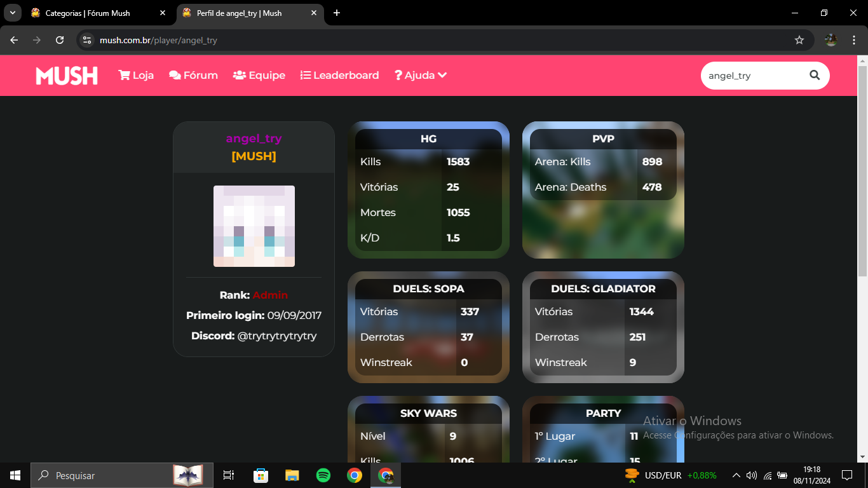Click the Sopa Vitórias value 337
This screenshot has width=868, height=488.
[x=470, y=311]
